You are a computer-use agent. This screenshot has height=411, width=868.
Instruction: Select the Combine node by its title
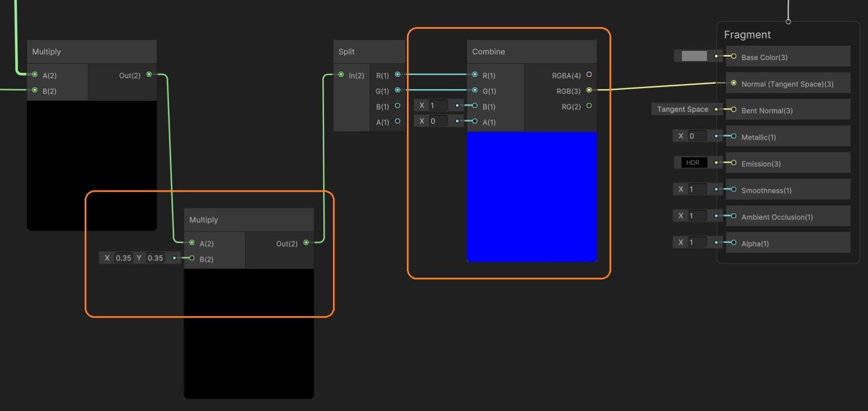(489, 51)
